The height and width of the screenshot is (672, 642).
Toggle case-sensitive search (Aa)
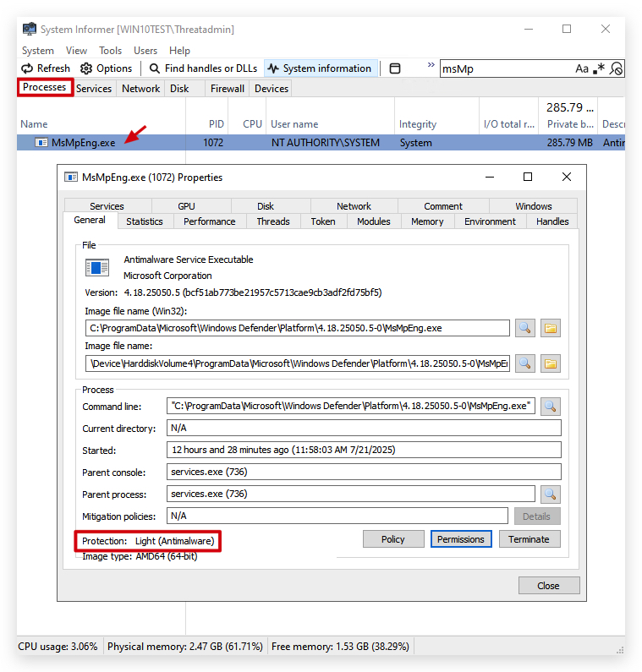click(582, 68)
